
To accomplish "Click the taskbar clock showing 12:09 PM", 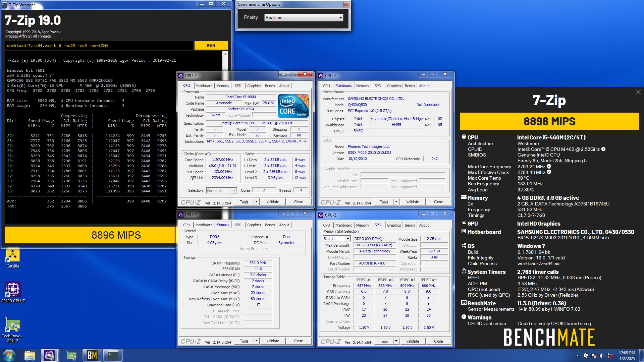I will tap(627, 356).
